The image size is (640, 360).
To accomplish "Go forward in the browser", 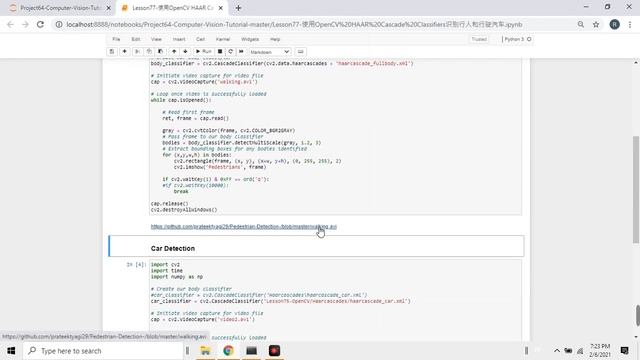I will 25,24.
